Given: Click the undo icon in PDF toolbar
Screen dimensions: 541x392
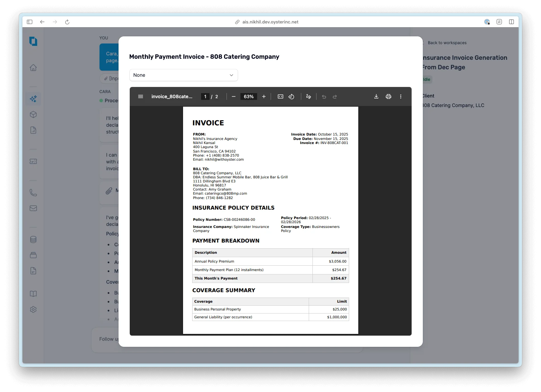Looking at the screenshot, I should click(x=324, y=97).
